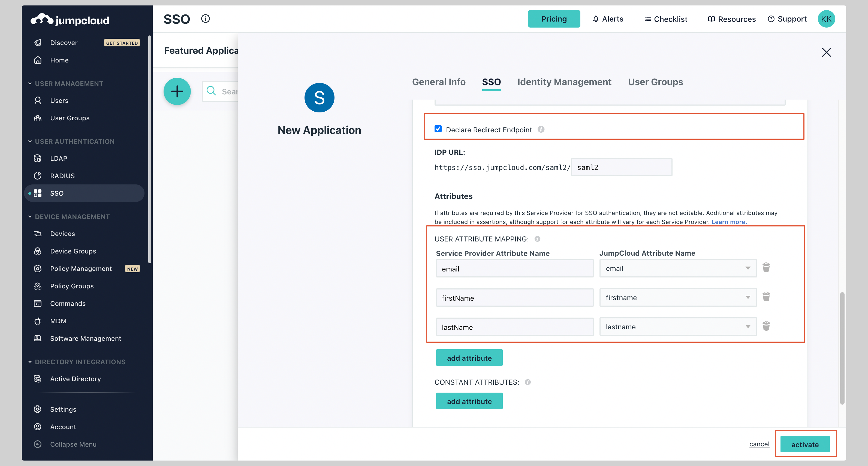
Task: Open the lastname attribute dropdown
Action: (748, 326)
